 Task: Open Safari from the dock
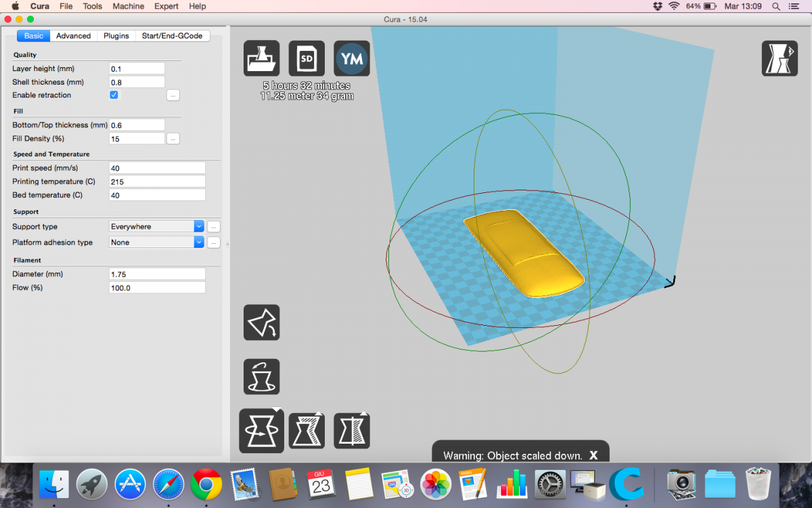[168, 485]
